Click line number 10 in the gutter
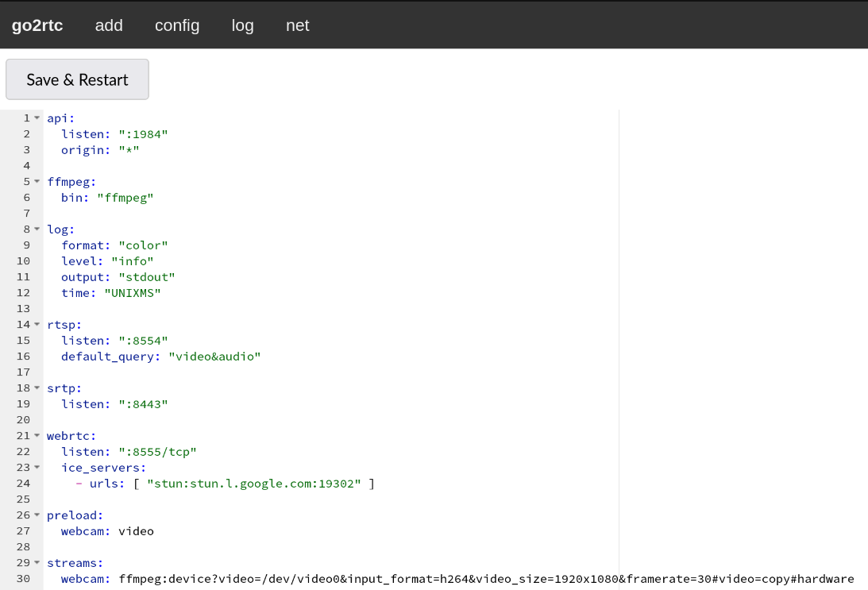The width and height of the screenshot is (868, 590). point(24,260)
